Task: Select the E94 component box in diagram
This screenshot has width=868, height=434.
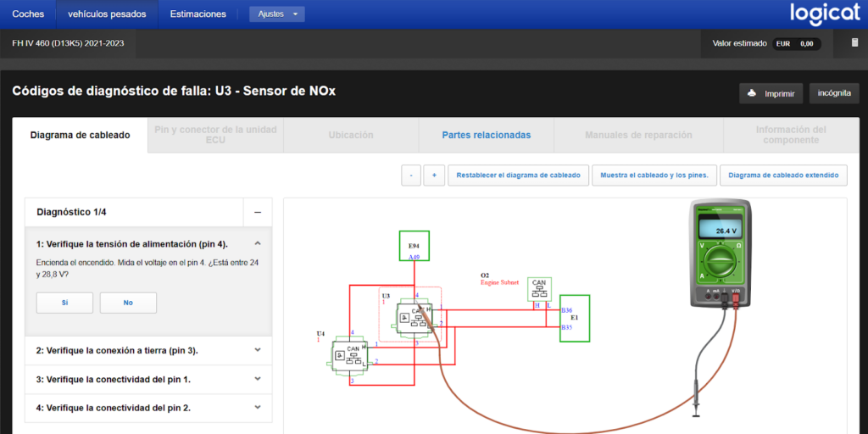Action: click(x=414, y=246)
